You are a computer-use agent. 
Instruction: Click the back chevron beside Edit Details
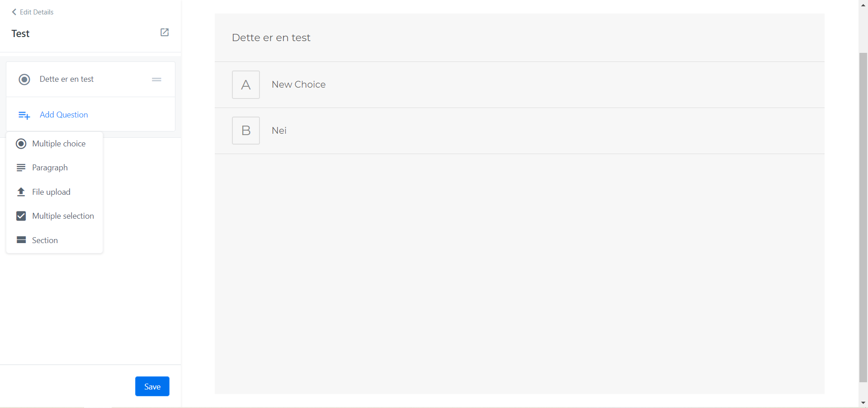[14, 12]
